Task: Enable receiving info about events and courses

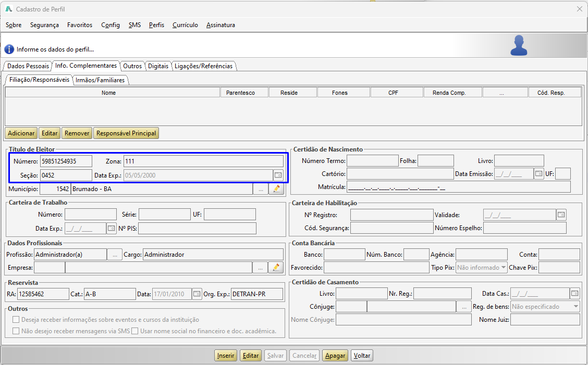Action: pyautogui.click(x=16, y=320)
